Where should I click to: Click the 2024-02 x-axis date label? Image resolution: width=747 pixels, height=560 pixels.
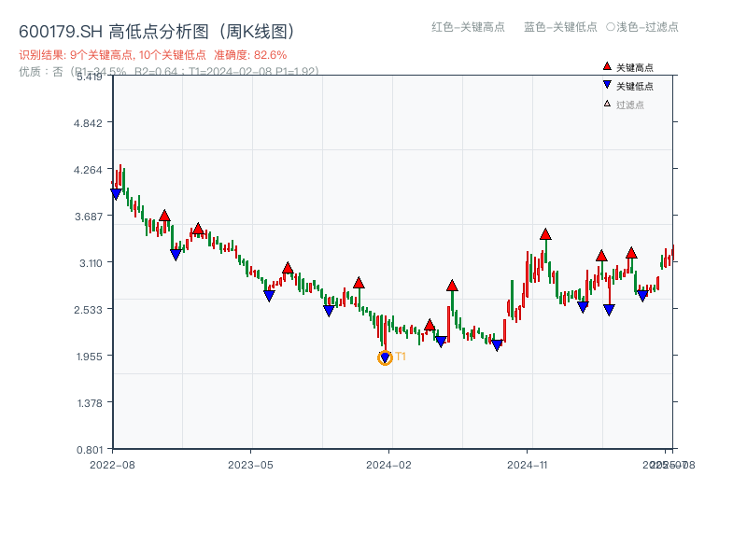pyautogui.click(x=389, y=464)
